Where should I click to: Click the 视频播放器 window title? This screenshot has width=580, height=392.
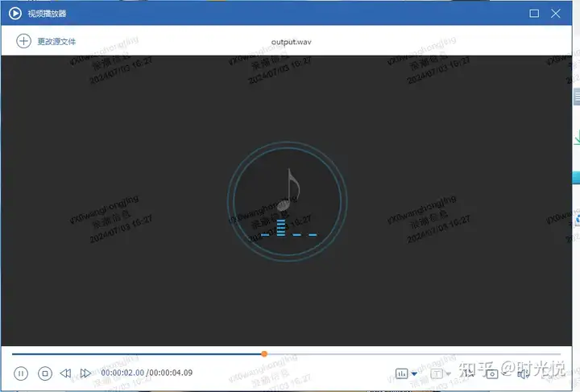(47, 14)
